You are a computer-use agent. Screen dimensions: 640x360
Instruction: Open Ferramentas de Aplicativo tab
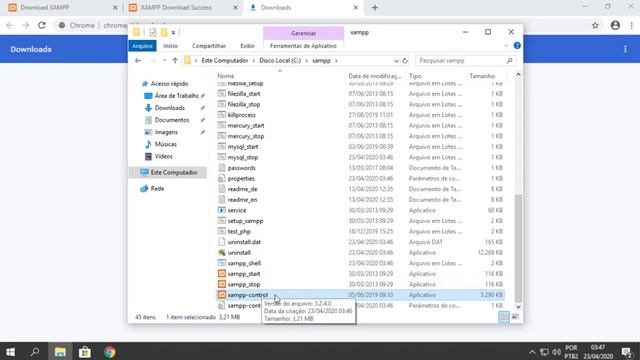click(x=303, y=46)
